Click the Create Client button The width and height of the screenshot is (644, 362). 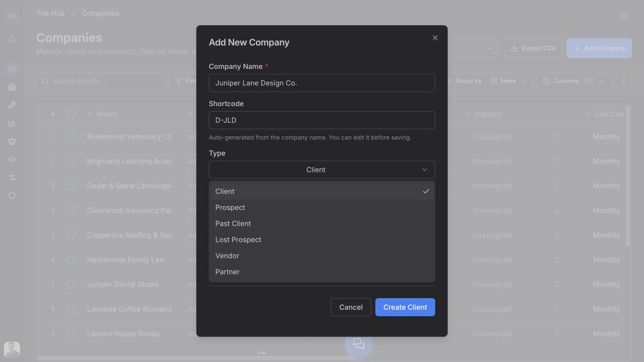tap(405, 307)
